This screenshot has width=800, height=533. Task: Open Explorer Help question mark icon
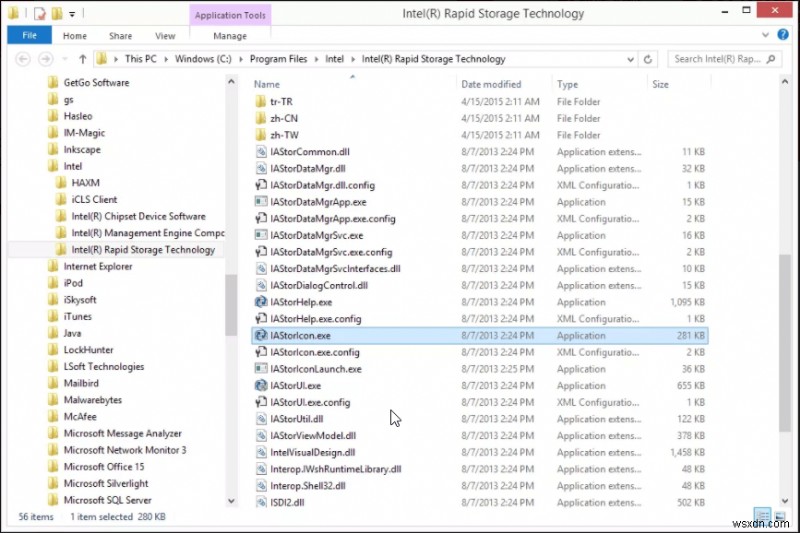tap(783, 35)
